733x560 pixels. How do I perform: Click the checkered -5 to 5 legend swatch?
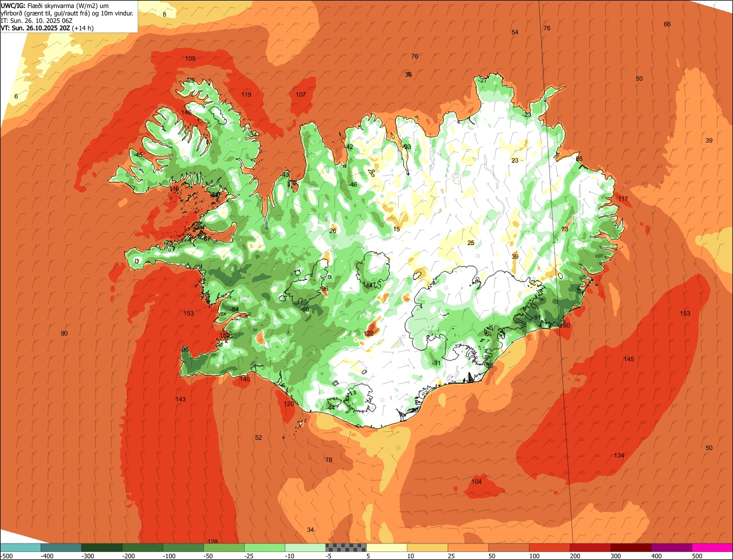(x=346, y=547)
